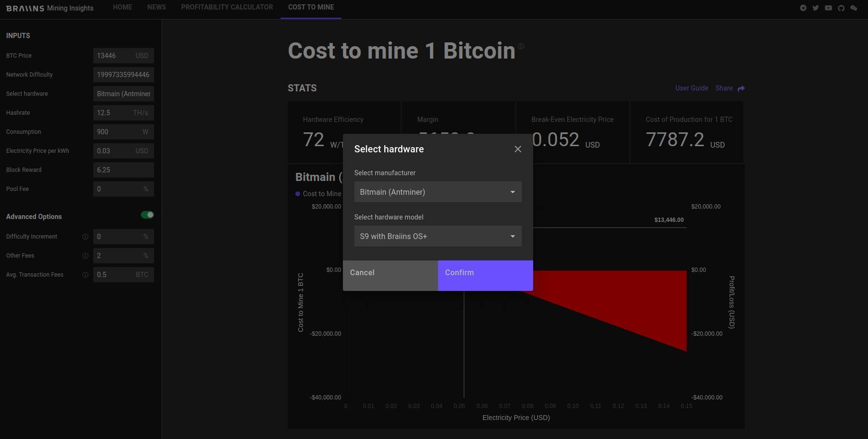Viewport: 868px width, 439px height.
Task: Open the PROFITABILITY CALCULATOR tab
Action: 227,7
